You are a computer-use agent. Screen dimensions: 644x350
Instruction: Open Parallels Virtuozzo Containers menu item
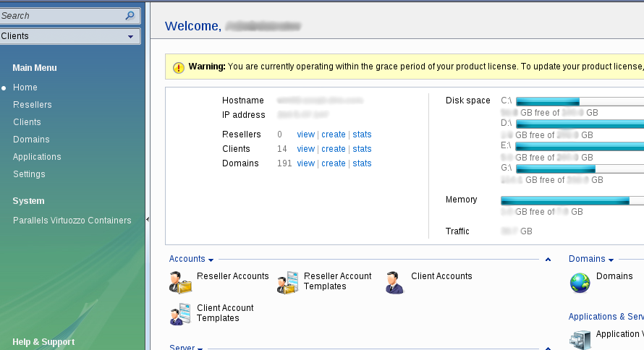(x=72, y=221)
